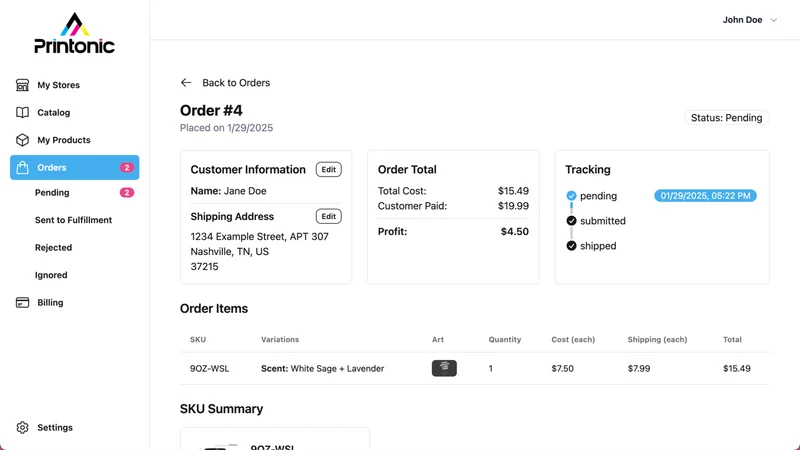
Task: Open John Doe user menu
Action: [x=749, y=20]
